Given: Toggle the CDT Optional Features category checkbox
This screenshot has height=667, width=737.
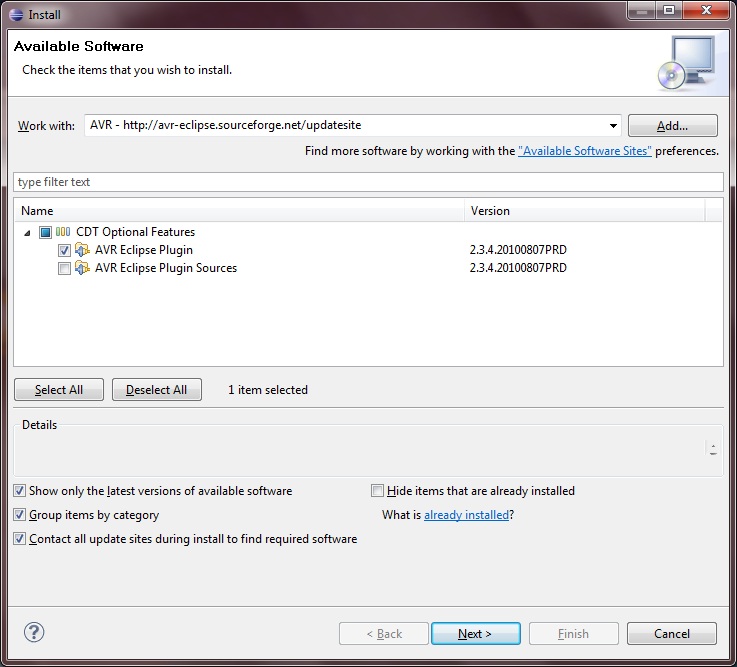Looking at the screenshot, I should point(46,232).
